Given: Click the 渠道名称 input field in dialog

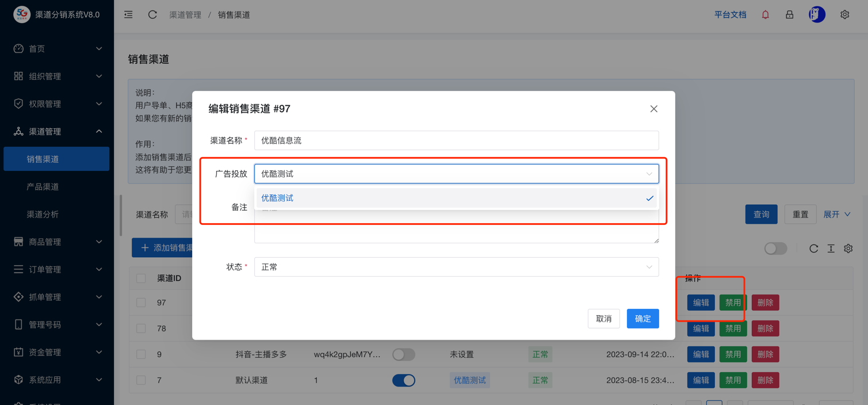Looking at the screenshot, I should 456,140.
